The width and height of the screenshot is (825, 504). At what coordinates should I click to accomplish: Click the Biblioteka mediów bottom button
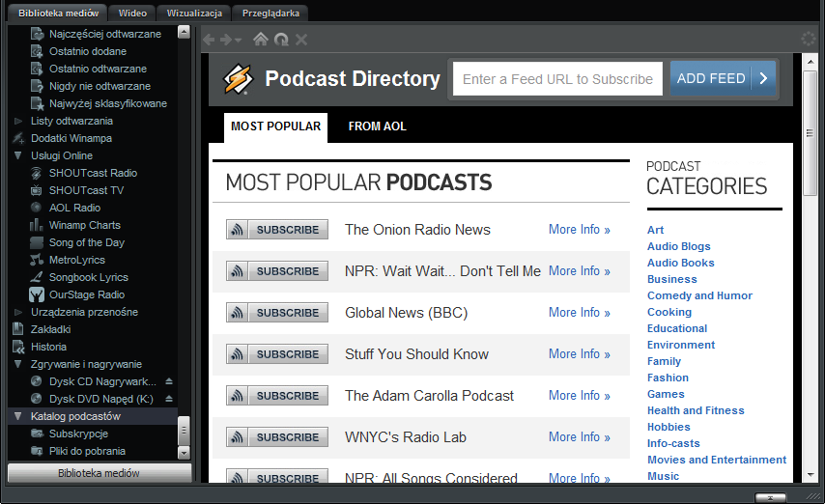click(x=100, y=473)
